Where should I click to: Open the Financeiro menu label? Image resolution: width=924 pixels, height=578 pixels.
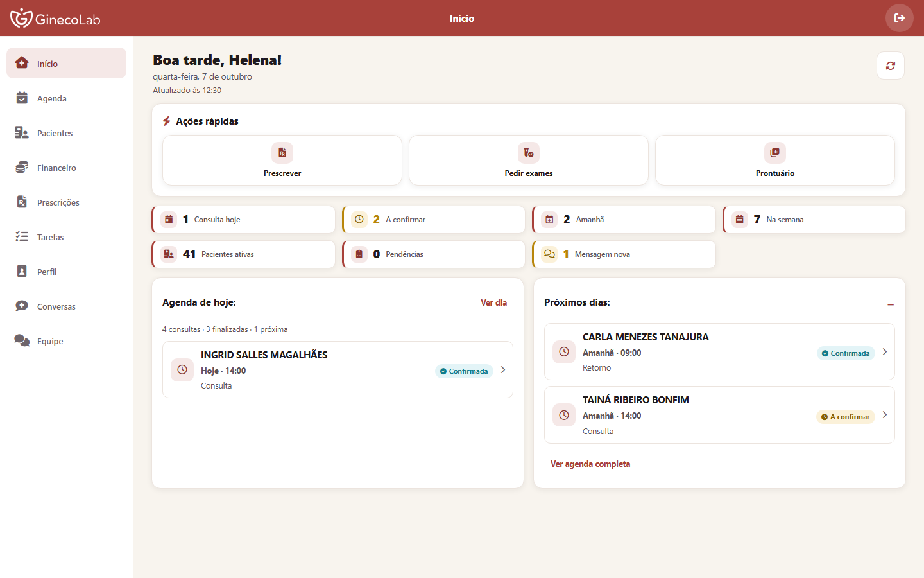pyautogui.click(x=56, y=168)
